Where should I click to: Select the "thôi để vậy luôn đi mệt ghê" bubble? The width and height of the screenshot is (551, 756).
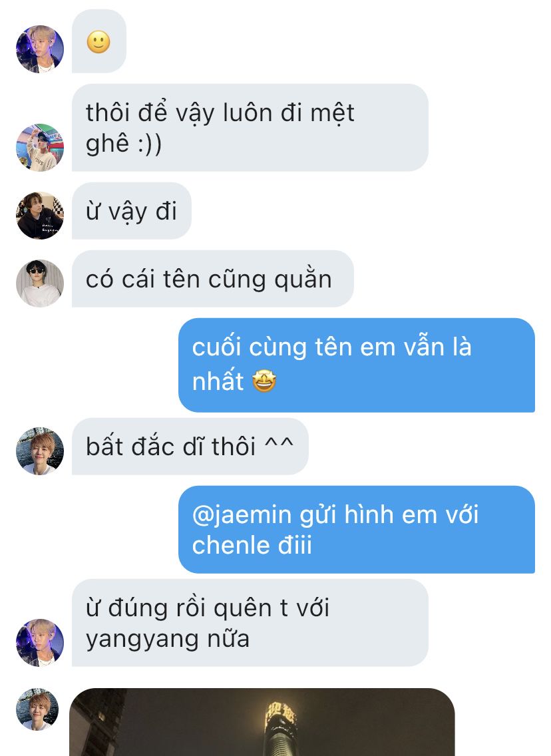coord(250,128)
